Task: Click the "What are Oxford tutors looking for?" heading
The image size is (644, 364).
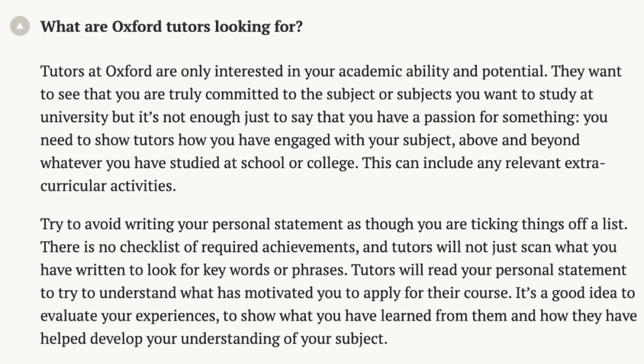Action: click(171, 27)
